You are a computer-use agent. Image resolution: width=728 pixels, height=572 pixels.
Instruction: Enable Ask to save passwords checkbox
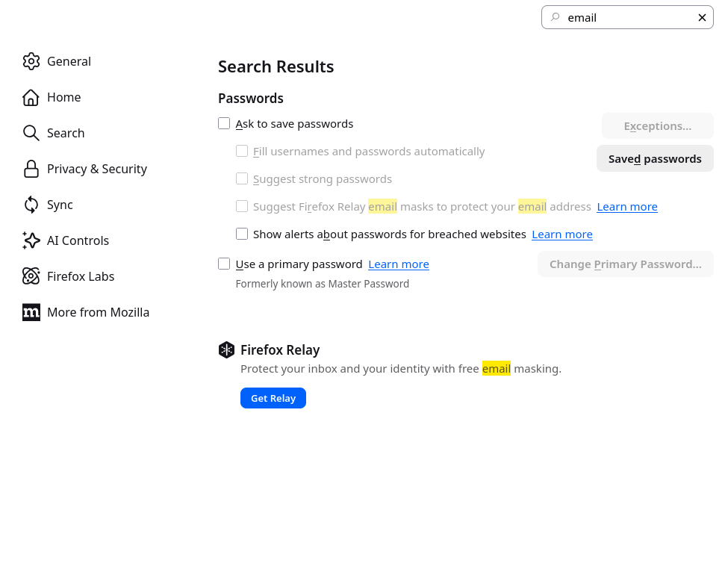click(224, 123)
